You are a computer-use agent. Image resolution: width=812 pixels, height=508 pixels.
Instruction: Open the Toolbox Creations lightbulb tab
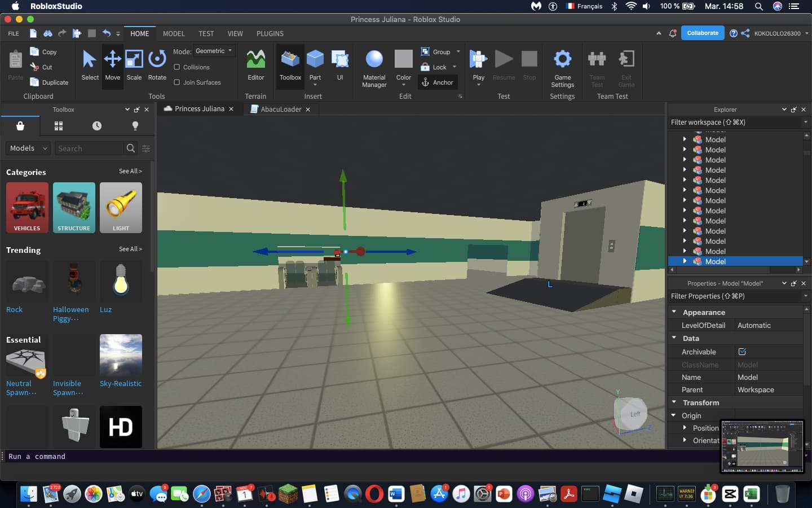click(135, 126)
